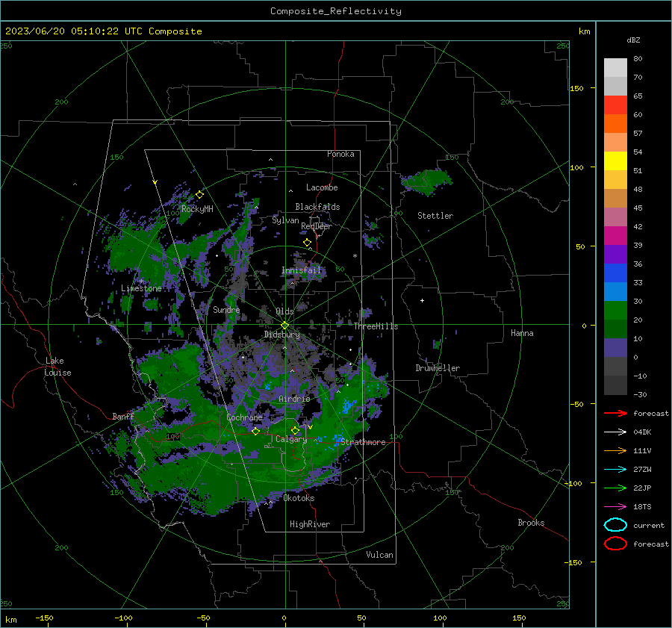Click the dBZ legend heading
672x628 pixels.
click(x=633, y=40)
